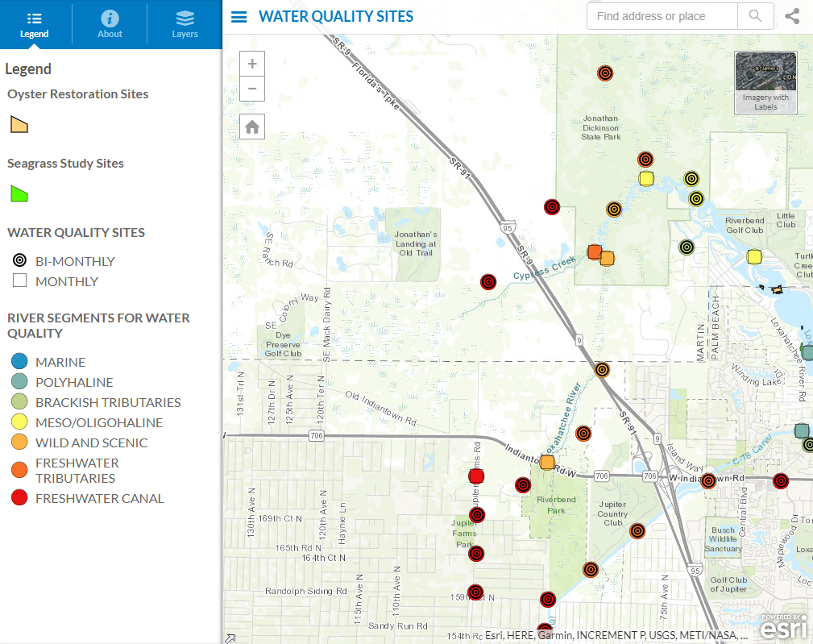Open the share options icon
The height and width of the screenshot is (644, 813).
[792, 16]
